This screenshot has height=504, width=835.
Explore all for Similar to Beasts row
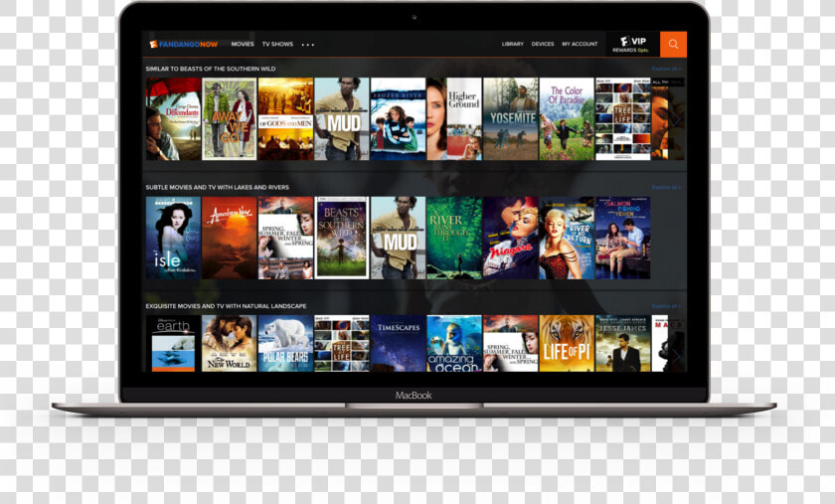coord(666,69)
